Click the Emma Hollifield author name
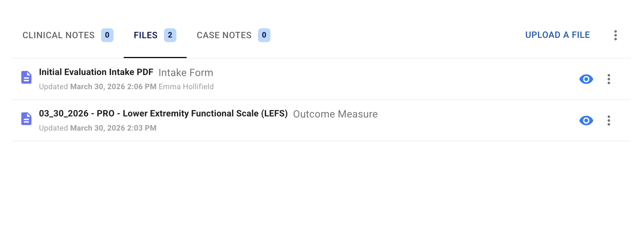Screen dimensions: 644x230 coord(186,87)
